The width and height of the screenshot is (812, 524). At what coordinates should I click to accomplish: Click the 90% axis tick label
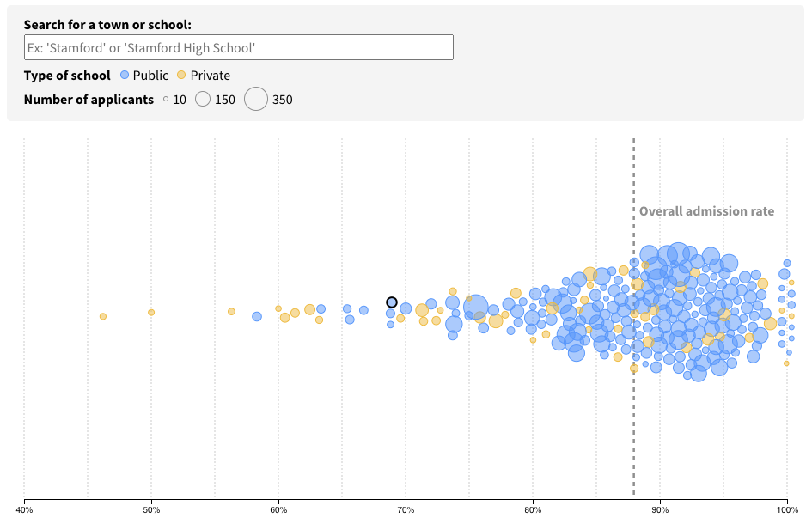pyautogui.click(x=660, y=511)
